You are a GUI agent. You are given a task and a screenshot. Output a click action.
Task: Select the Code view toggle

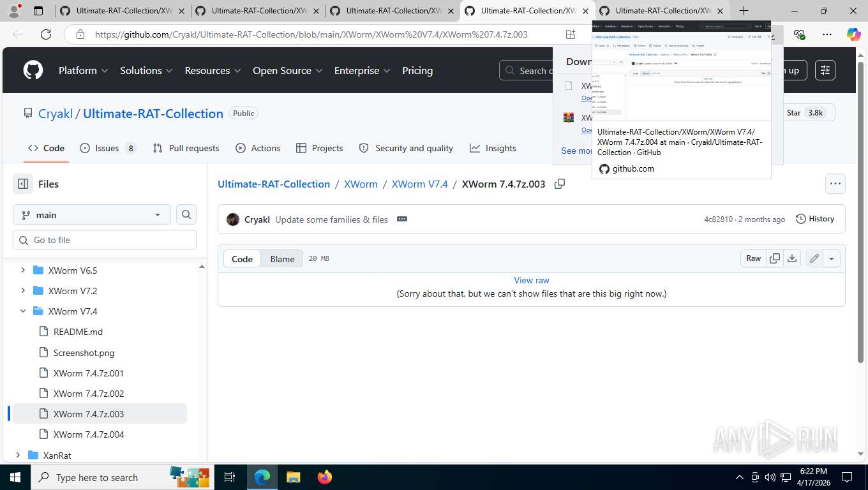[x=242, y=258]
